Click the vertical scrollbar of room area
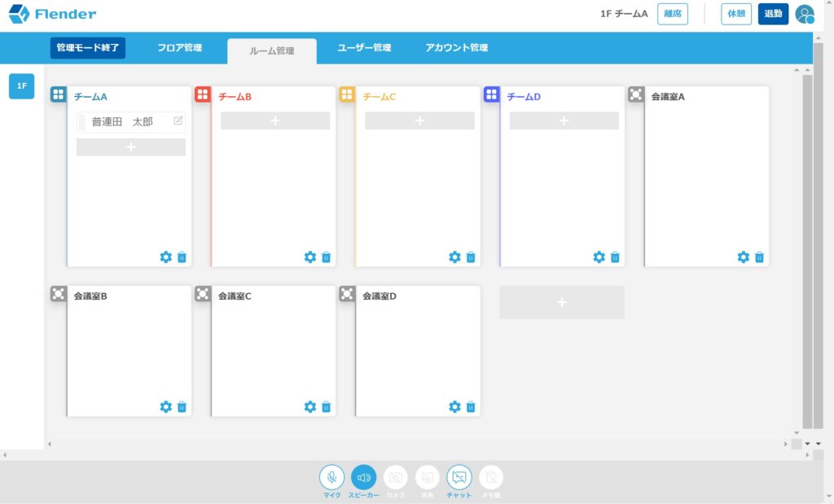This screenshot has width=834, height=504. [807, 244]
